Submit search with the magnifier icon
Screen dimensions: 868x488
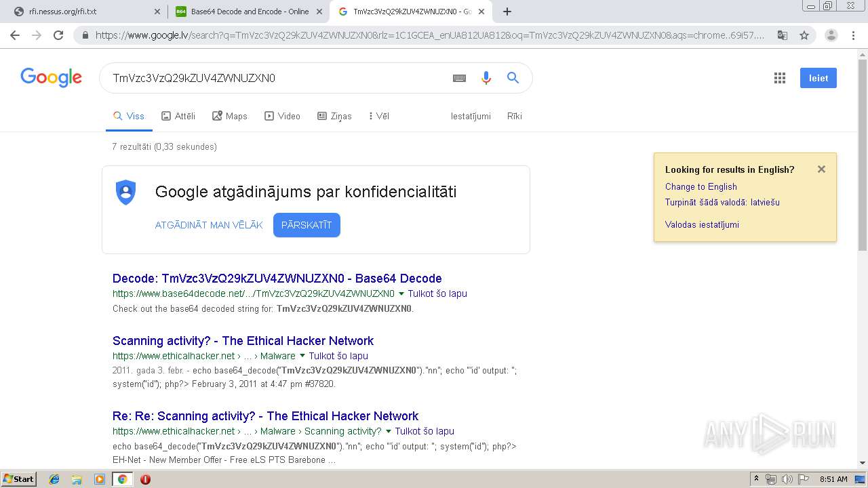[513, 78]
